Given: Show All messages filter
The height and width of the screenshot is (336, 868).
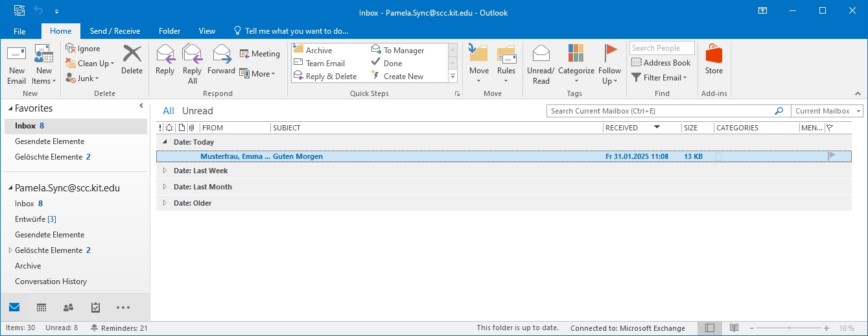Looking at the screenshot, I should click(x=168, y=111).
